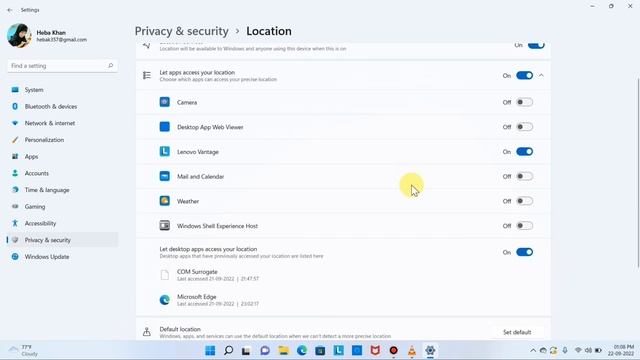Open Windows Update settings

coord(62,257)
